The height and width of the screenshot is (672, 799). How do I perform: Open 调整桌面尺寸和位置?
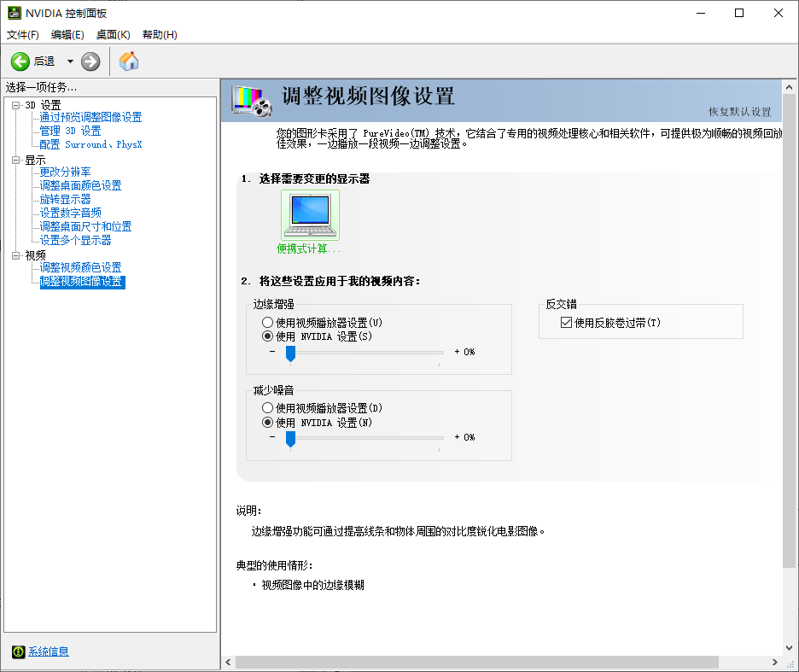point(85,226)
